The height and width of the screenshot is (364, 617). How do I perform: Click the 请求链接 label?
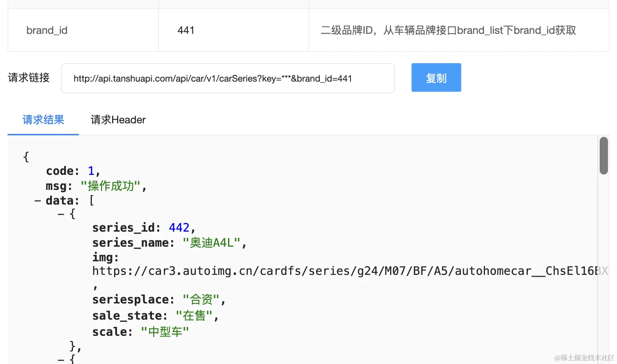pyautogui.click(x=29, y=78)
